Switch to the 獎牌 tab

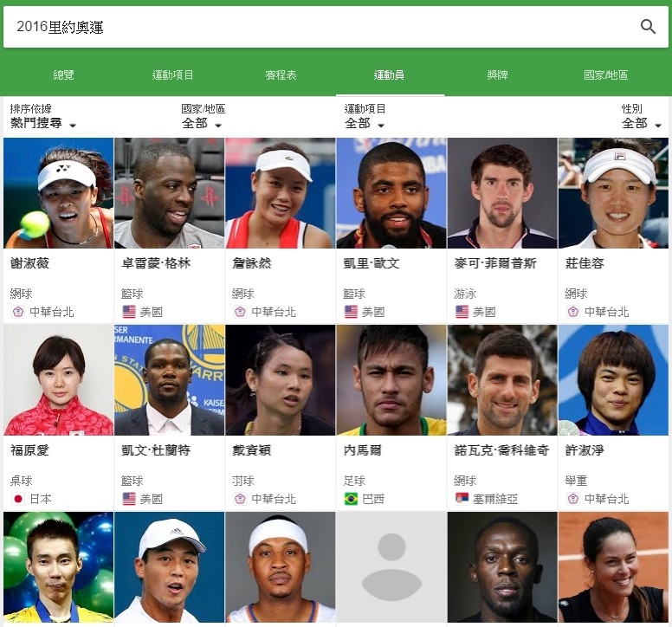(498, 75)
